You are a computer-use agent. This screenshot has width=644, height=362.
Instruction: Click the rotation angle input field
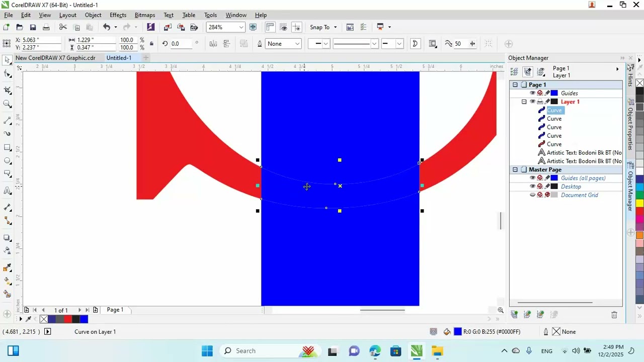[181, 44]
